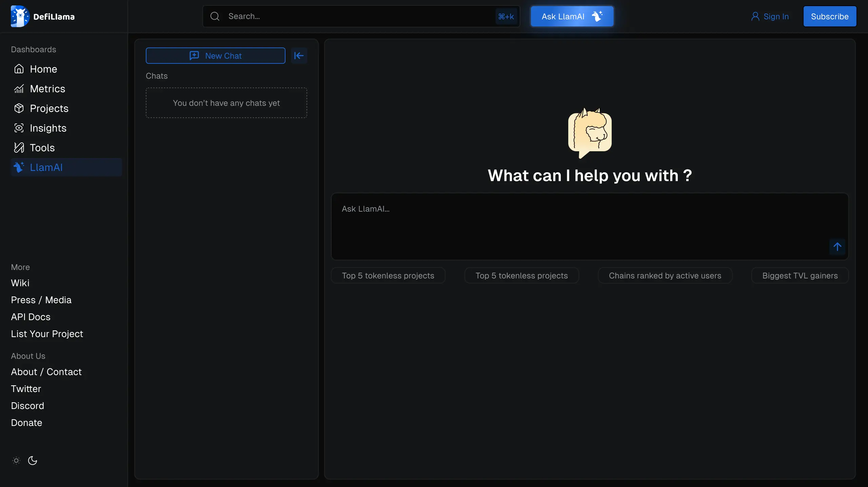Image resolution: width=868 pixels, height=487 pixels.
Task: Click the Tools icon in sidebar
Action: (19, 148)
